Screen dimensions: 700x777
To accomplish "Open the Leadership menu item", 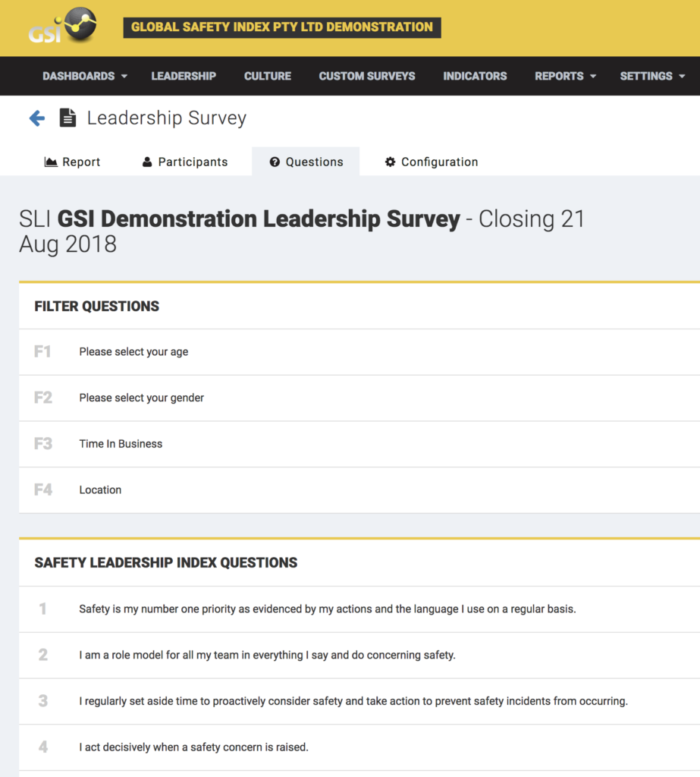I will click(184, 76).
